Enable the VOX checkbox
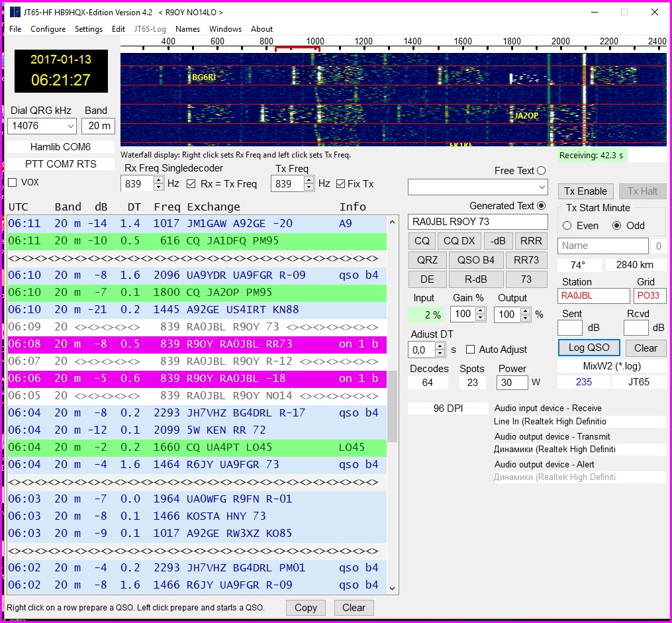This screenshot has height=623, width=672. (13, 182)
